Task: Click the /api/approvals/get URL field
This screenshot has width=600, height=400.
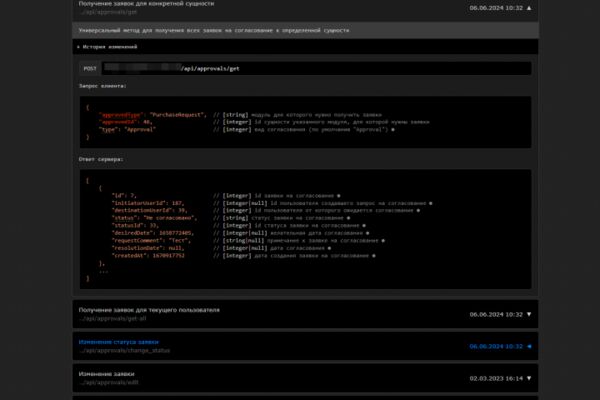Action: [x=316, y=69]
